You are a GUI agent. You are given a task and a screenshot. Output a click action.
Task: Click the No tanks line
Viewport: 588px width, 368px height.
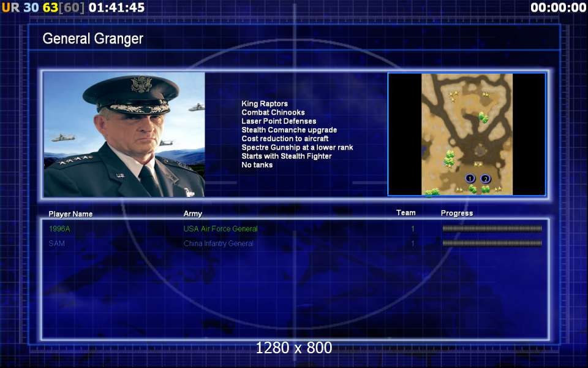pyautogui.click(x=257, y=164)
